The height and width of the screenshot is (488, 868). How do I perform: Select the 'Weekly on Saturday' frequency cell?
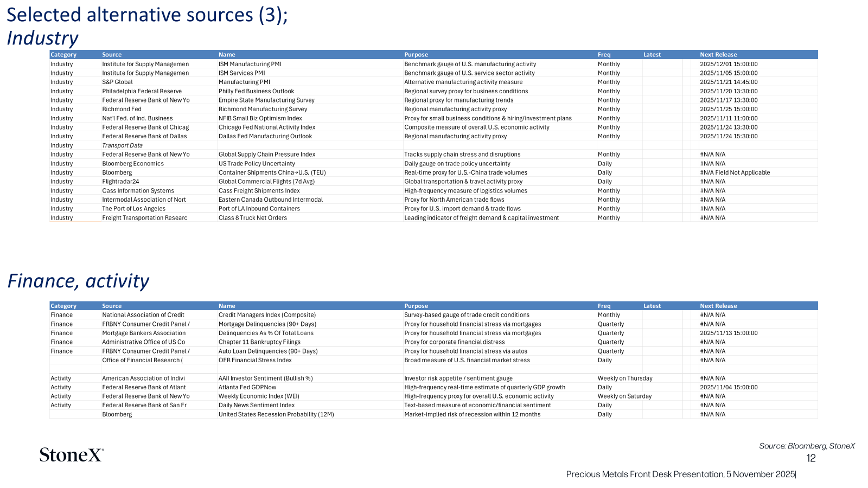tap(625, 396)
